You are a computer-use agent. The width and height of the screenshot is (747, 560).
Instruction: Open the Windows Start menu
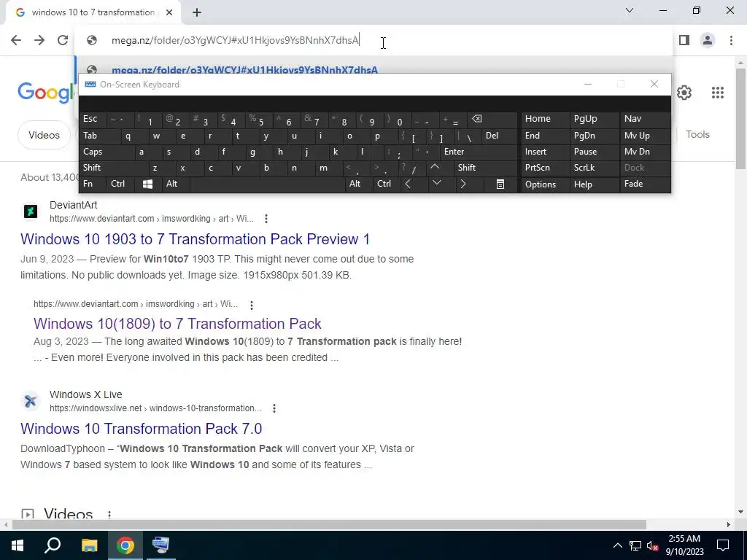[x=18, y=545]
